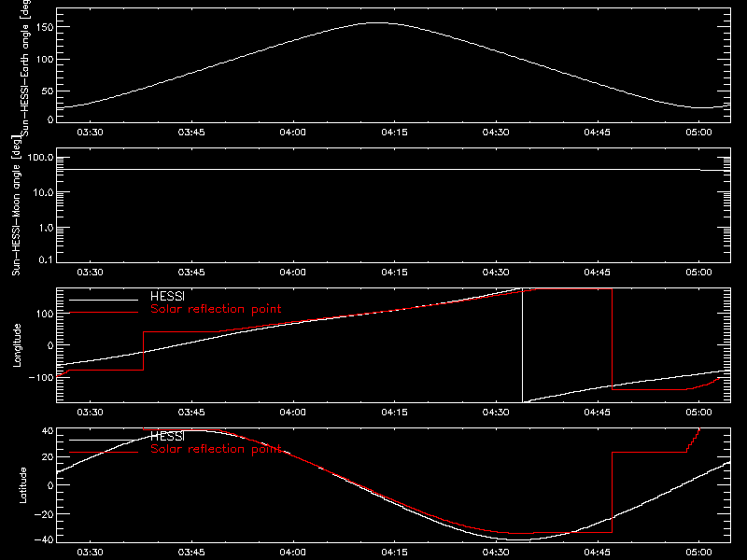This screenshot has height=560, width=747.
Task: Click '04:45' under the Earth angle plot
Action: 598,133
